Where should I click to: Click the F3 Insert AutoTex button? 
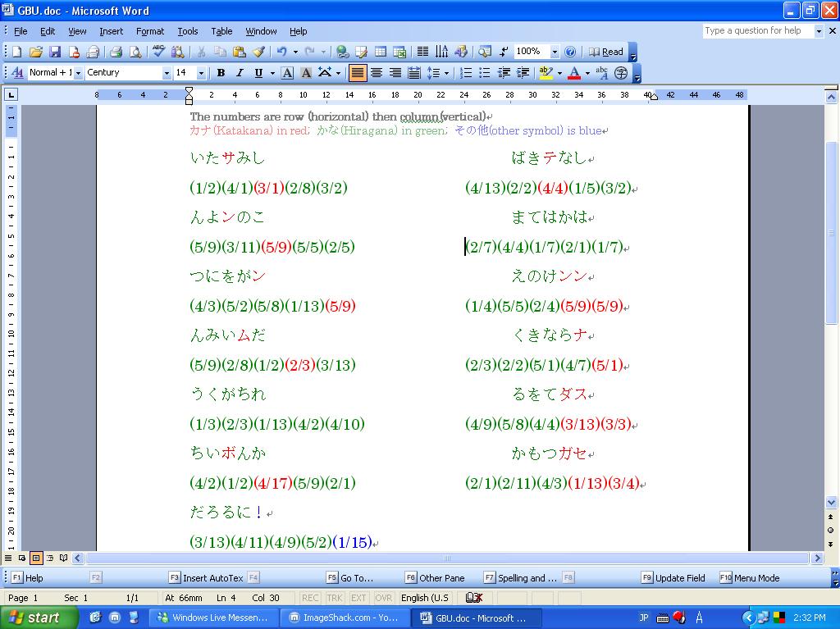[206, 577]
